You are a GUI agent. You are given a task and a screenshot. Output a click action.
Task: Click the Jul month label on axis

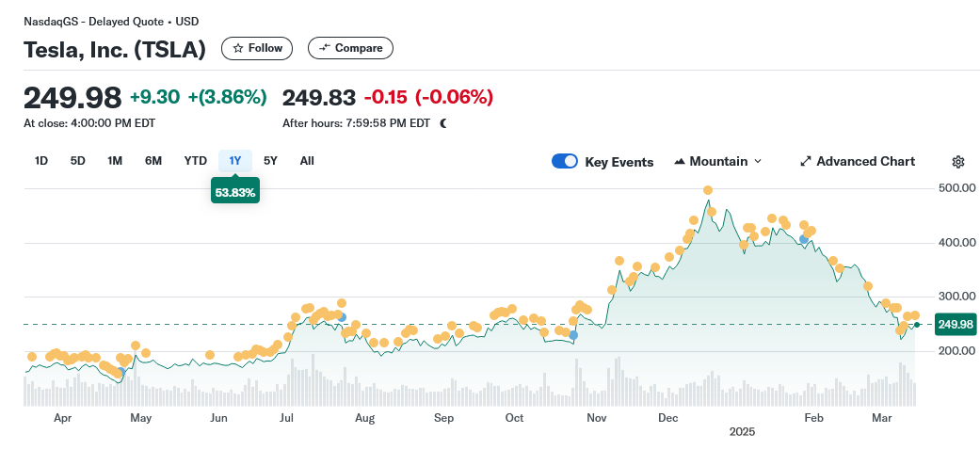[x=287, y=417]
